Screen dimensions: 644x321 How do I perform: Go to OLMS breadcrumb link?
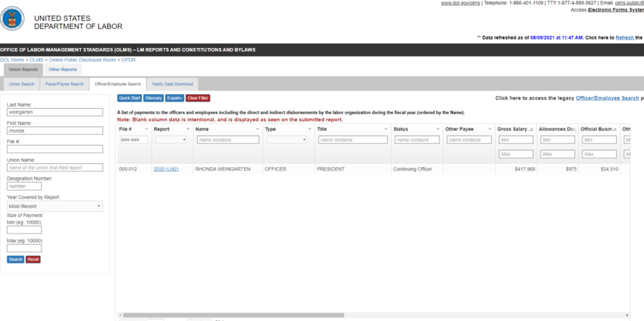tap(36, 60)
